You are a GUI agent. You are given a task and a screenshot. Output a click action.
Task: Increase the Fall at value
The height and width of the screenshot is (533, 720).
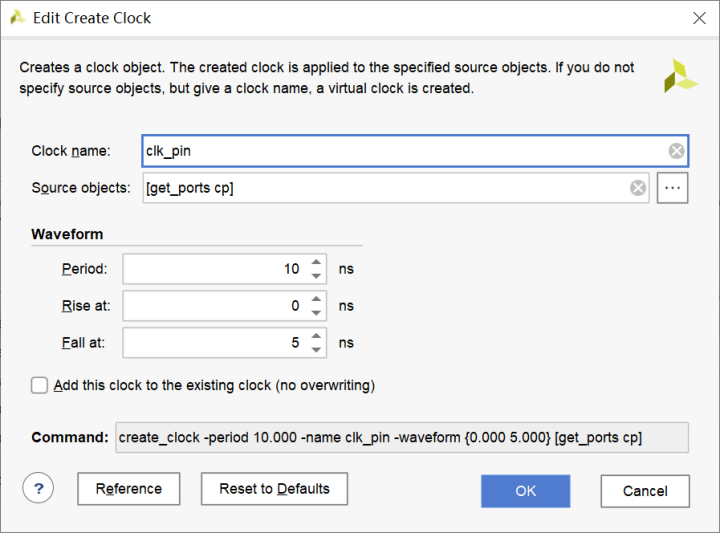pyautogui.click(x=317, y=336)
